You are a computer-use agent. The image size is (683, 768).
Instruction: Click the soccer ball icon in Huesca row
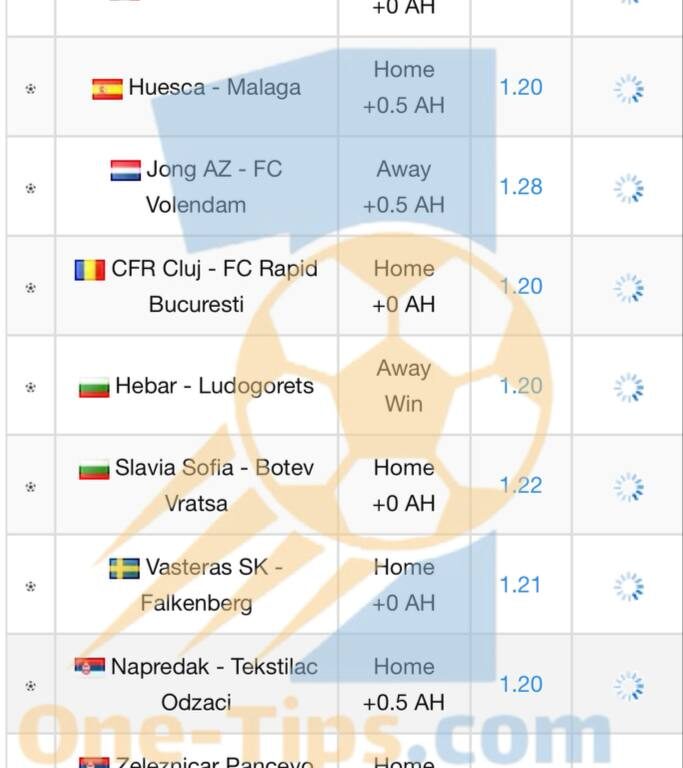[31, 89]
